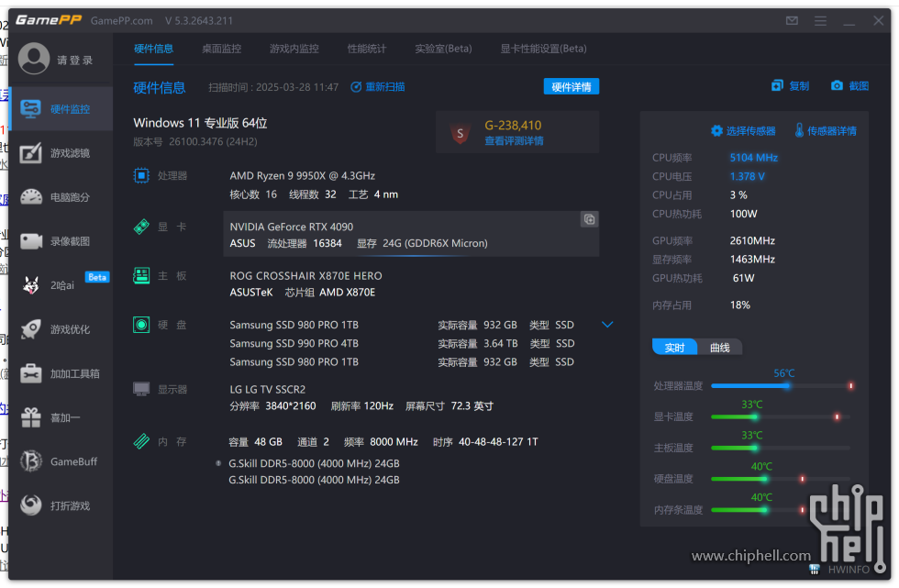Open 传感器详情 sensor details

[826, 130]
